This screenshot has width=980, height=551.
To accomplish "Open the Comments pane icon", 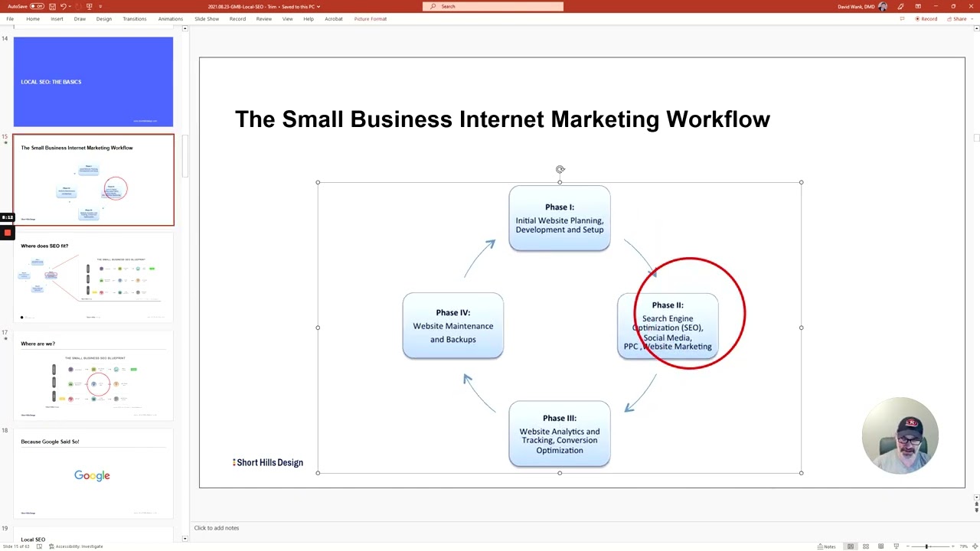I will coord(902,18).
